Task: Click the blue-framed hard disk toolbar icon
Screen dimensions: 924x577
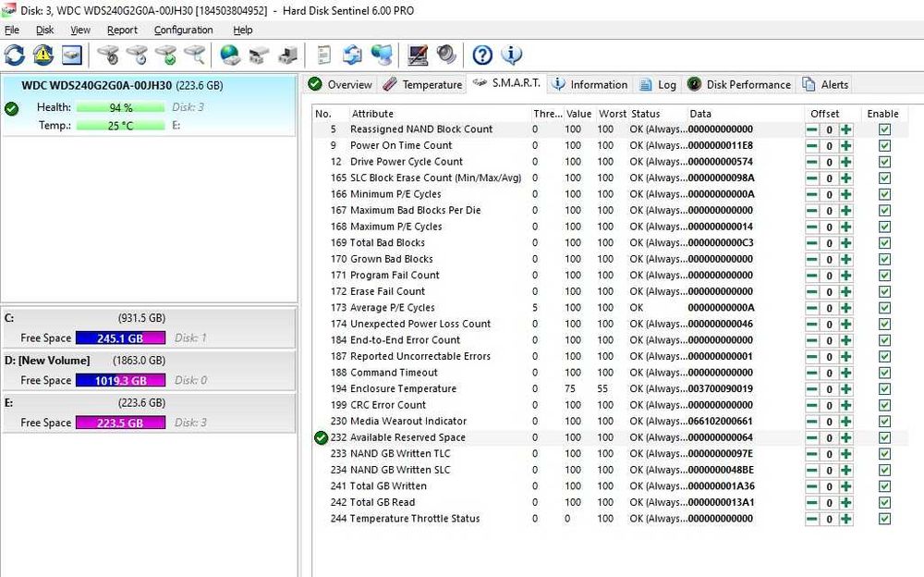Action: [x=72, y=55]
